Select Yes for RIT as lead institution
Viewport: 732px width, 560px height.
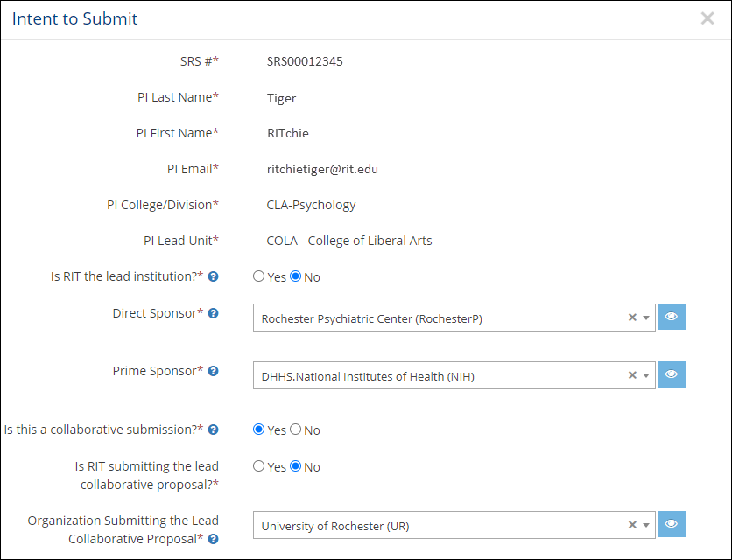point(259,276)
